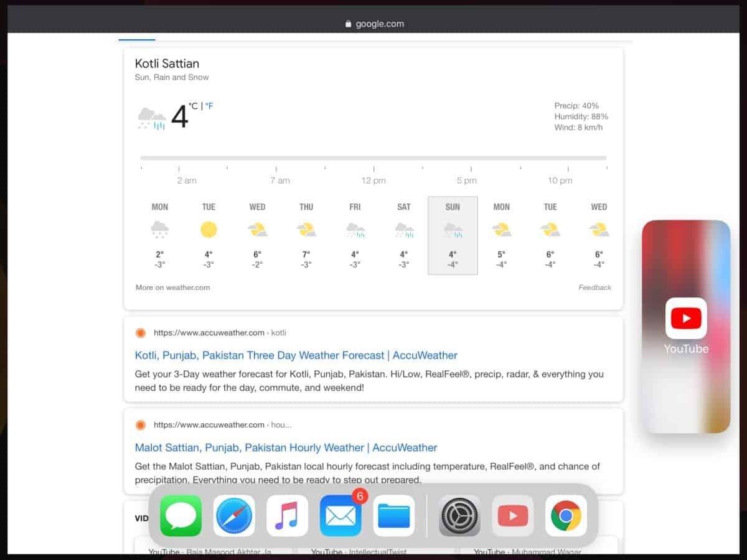Select Sunday in the weekly forecast
This screenshot has width=747, height=560.
[x=452, y=235]
